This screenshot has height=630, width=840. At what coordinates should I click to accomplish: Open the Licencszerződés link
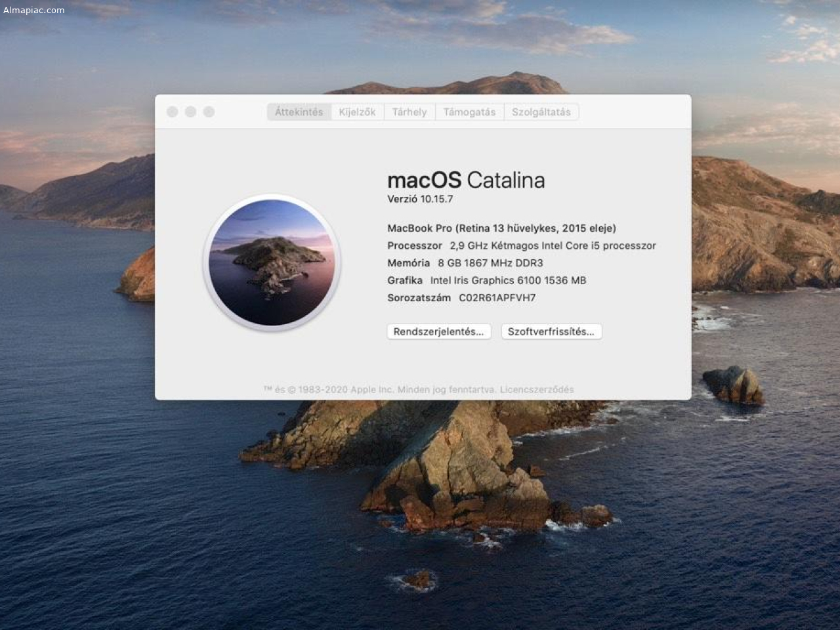pos(537,389)
